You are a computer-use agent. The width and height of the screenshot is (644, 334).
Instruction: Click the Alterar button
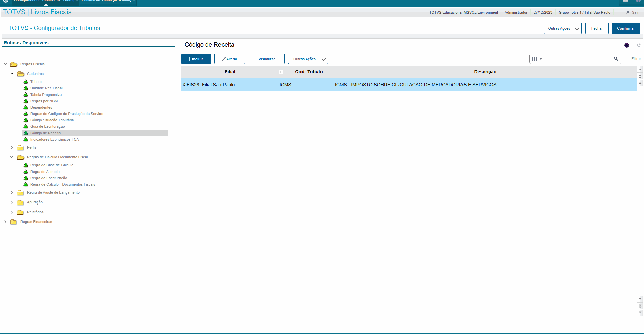[230, 59]
